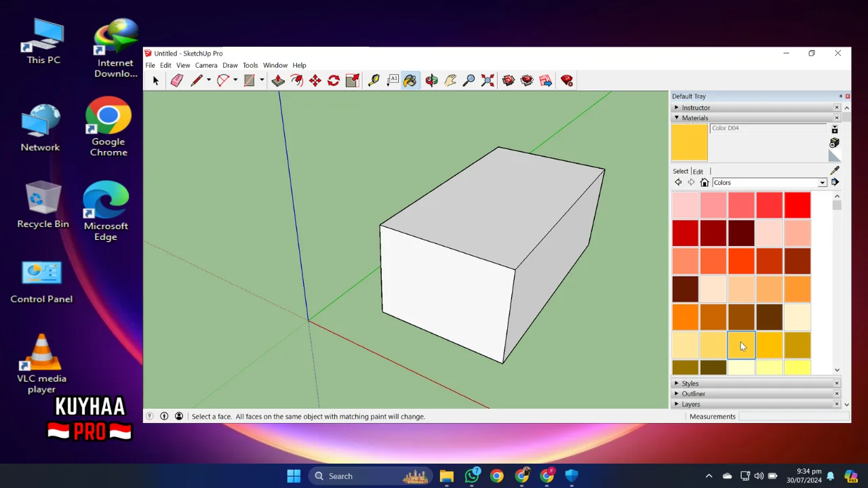868x488 pixels.
Task: Click the Measurements input box
Action: (793, 416)
